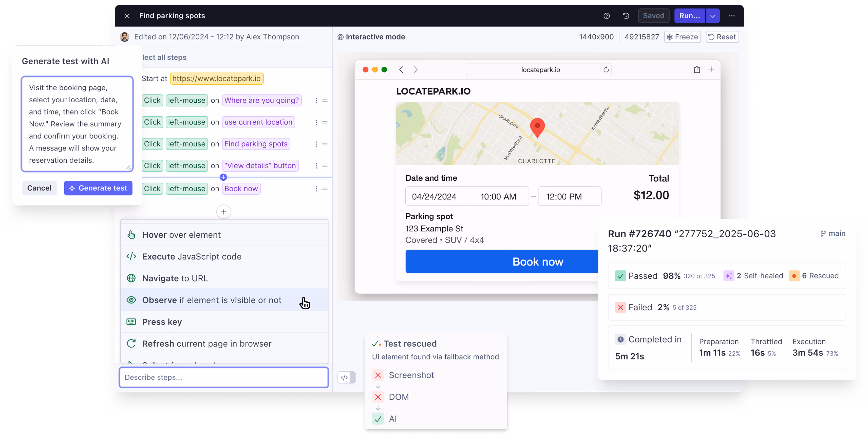Go forward in the preview browser
Viewport: 868px width, 435px height.
(x=416, y=70)
